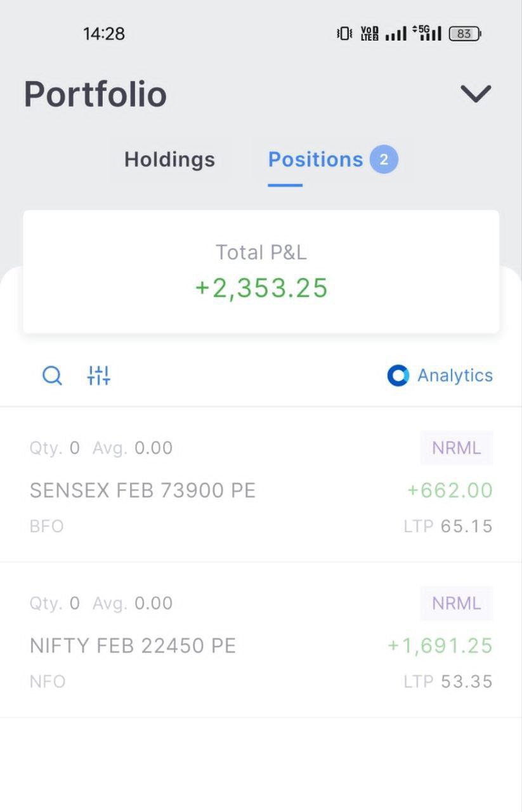Open the NIFTY FEB 22450 PE position

click(x=133, y=646)
